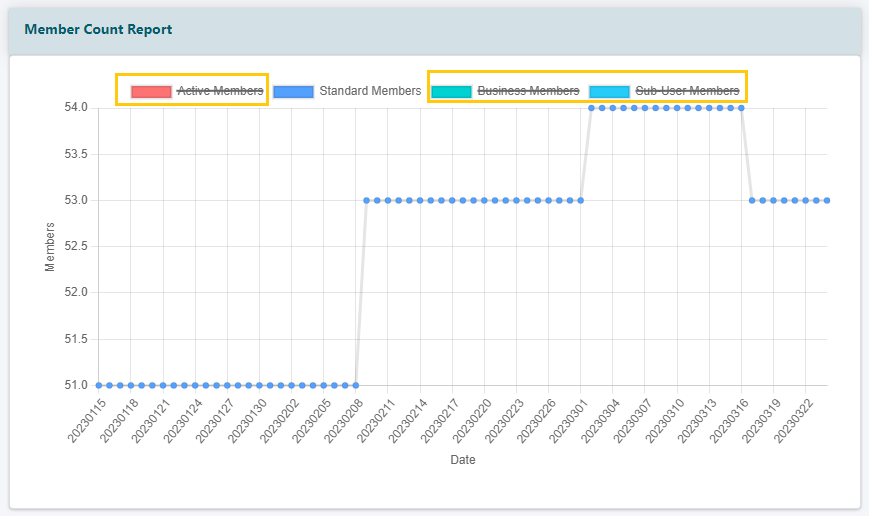This screenshot has height=516, width=869.
Task: Hide the Standard Members series via its label
Action: click(x=370, y=91)
